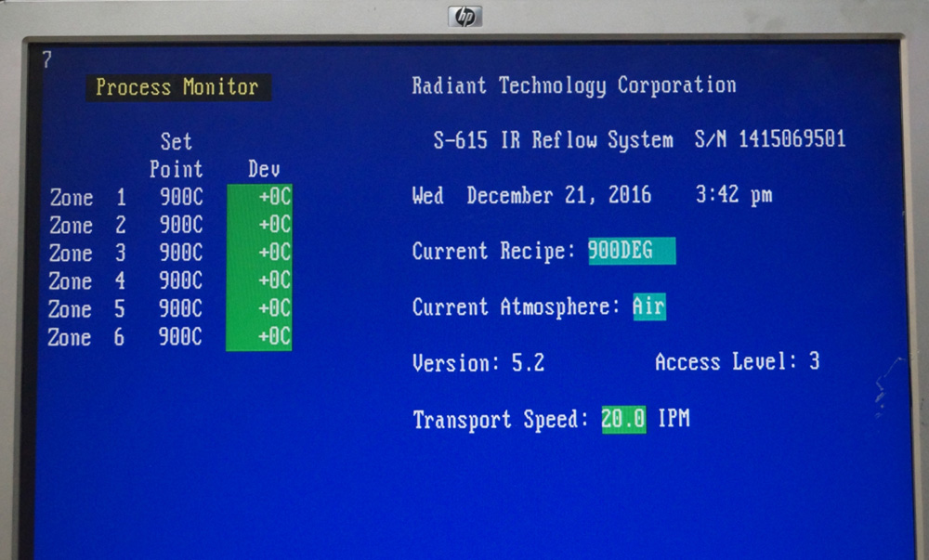929x560 pixels.
Task: Click the Transport Speed: label
Action: point(500,420)
